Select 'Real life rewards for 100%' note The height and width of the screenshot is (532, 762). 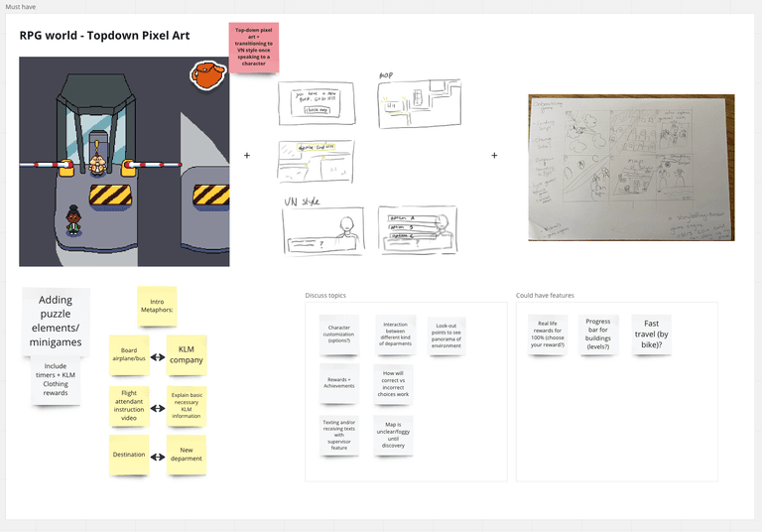[x=548, y=334]
